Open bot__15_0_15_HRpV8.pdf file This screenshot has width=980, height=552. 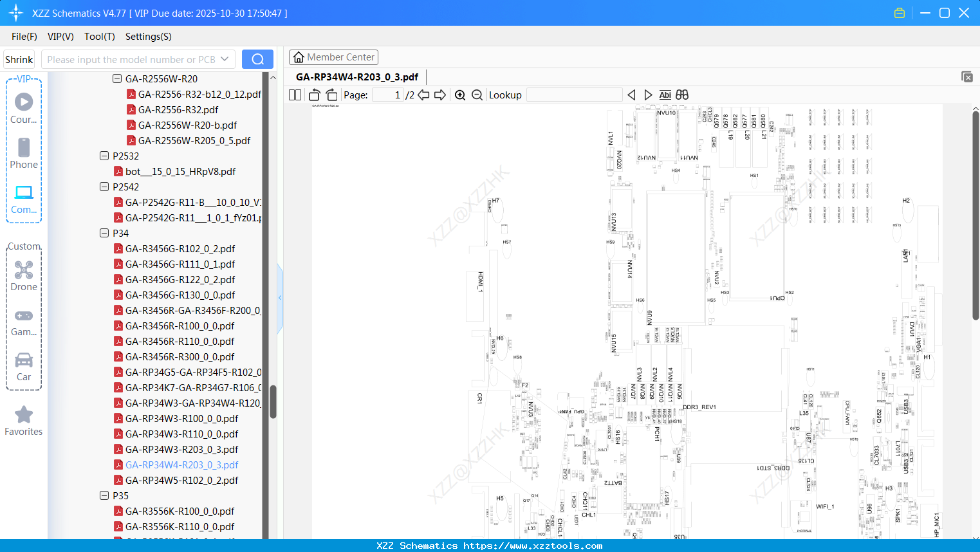pos(180,171)
